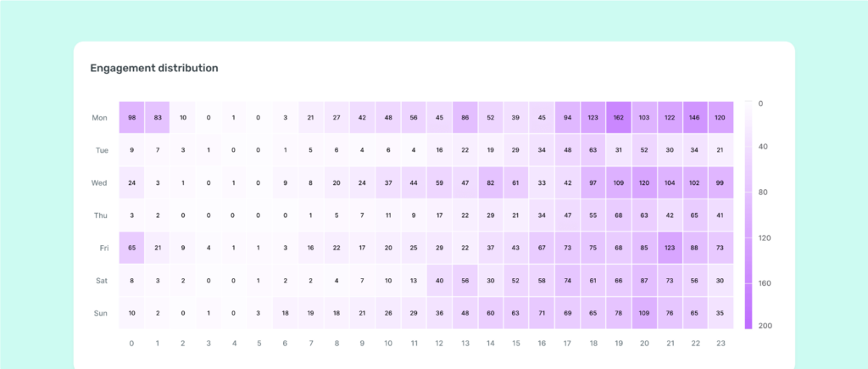This screenshot has width=868, height=369.
Task: Click the Sunday 20:00 cell showing 109
Action: (x=644, y=313)
